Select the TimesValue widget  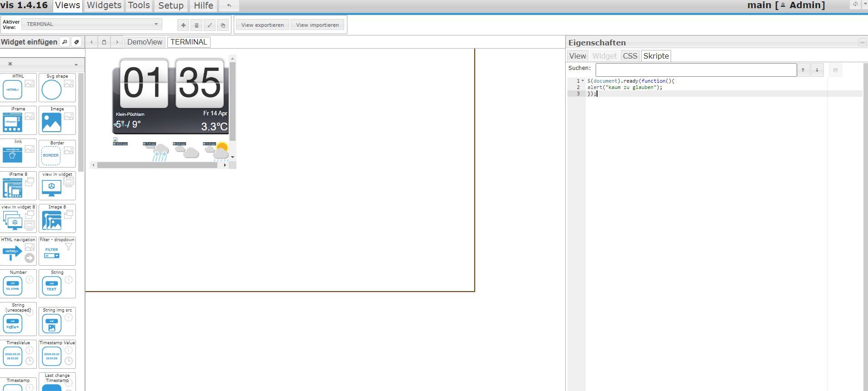tap(18, 354)
